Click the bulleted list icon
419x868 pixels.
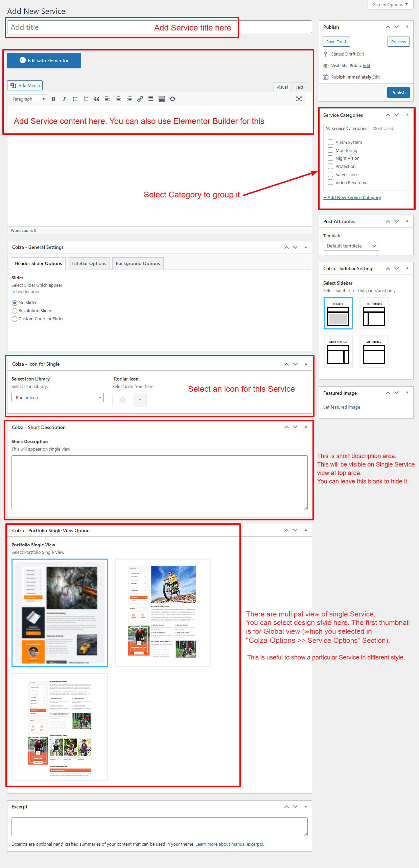click(x=75, y=99)
